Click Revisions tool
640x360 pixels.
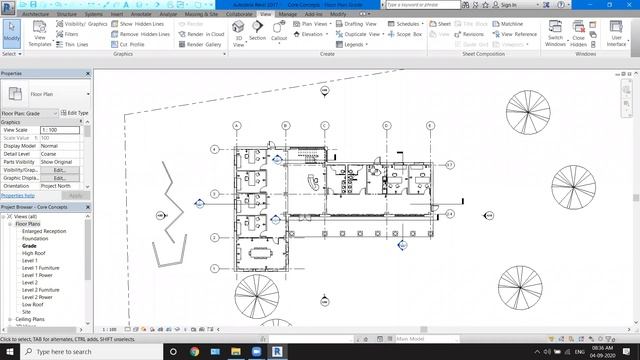[x=469, y=34]
